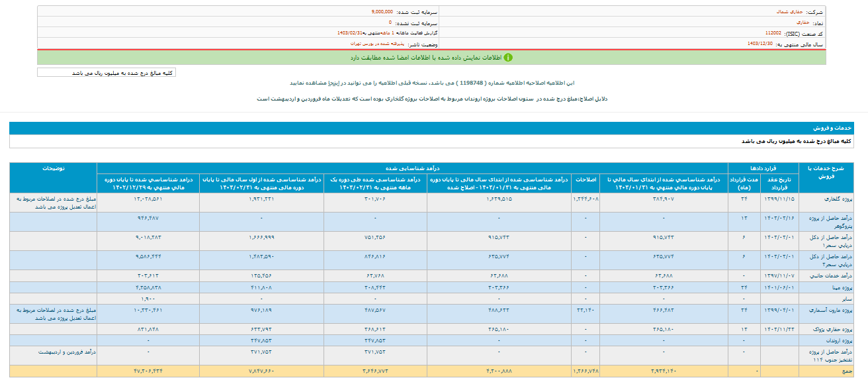Click the مدت قرارداد (ماه) column header
Screen dimensions: 868x388
tap(743, 183)
